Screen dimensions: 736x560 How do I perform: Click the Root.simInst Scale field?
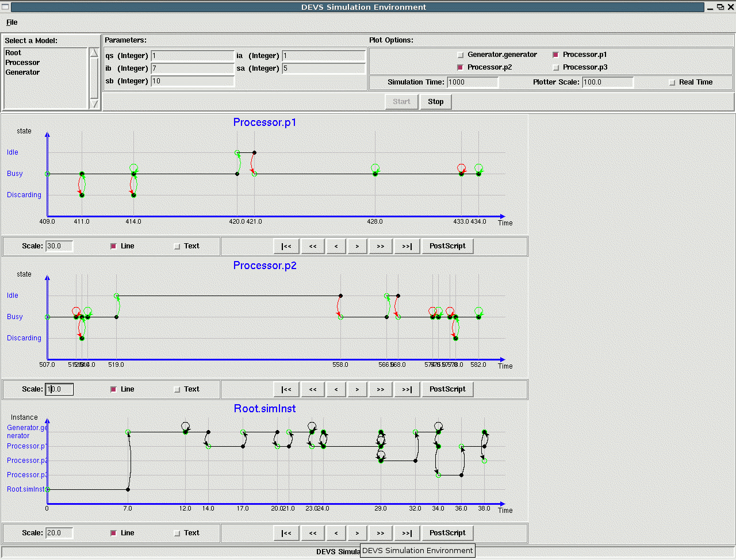(59, 533)
